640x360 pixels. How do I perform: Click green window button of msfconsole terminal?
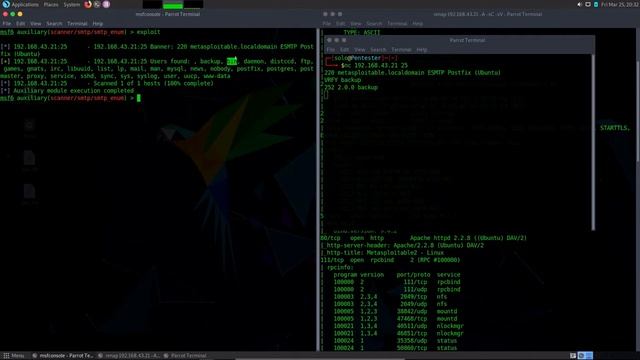click(13, 14)
